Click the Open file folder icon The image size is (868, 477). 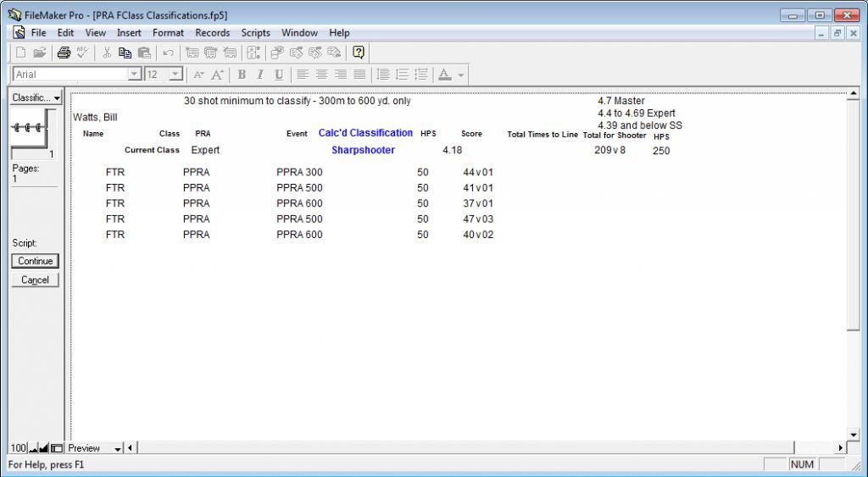pos(39,53)
